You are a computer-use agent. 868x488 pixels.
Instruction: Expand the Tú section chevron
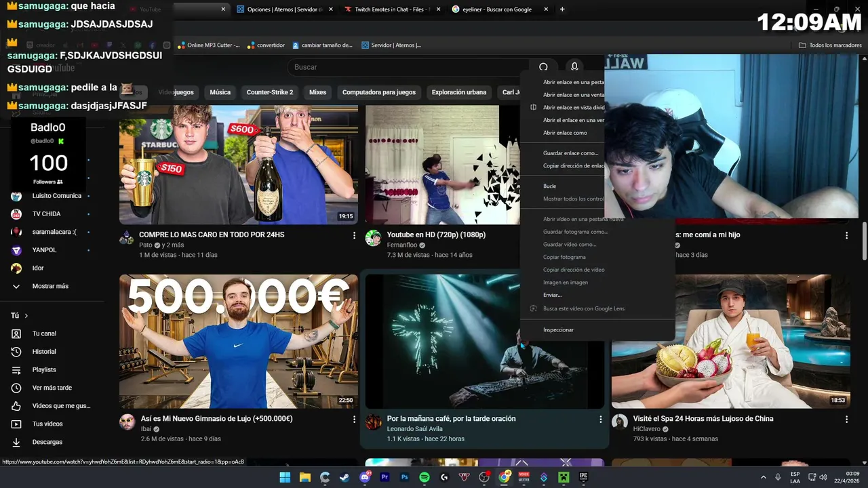tap(26, 316)
